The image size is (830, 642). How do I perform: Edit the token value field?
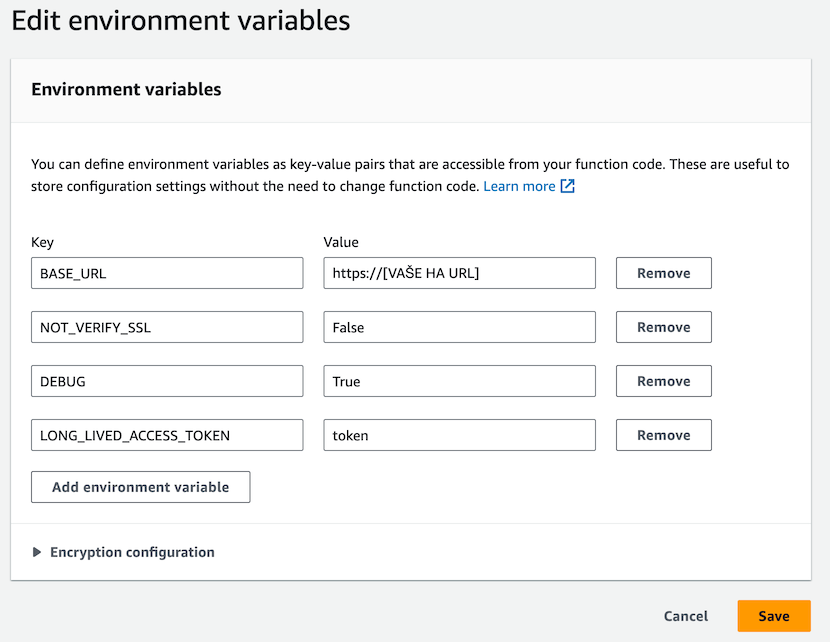(459, 435)
